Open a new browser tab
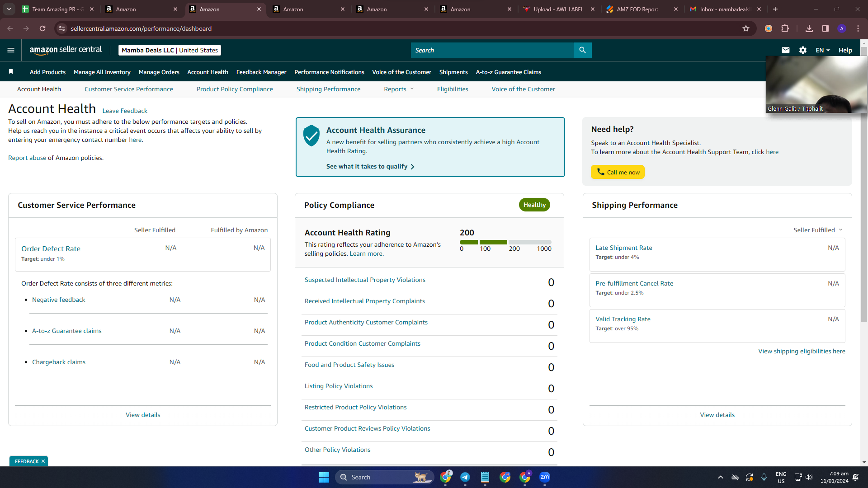Image resolution: width=868 pixels, height=488 pixels. [775, 9]
